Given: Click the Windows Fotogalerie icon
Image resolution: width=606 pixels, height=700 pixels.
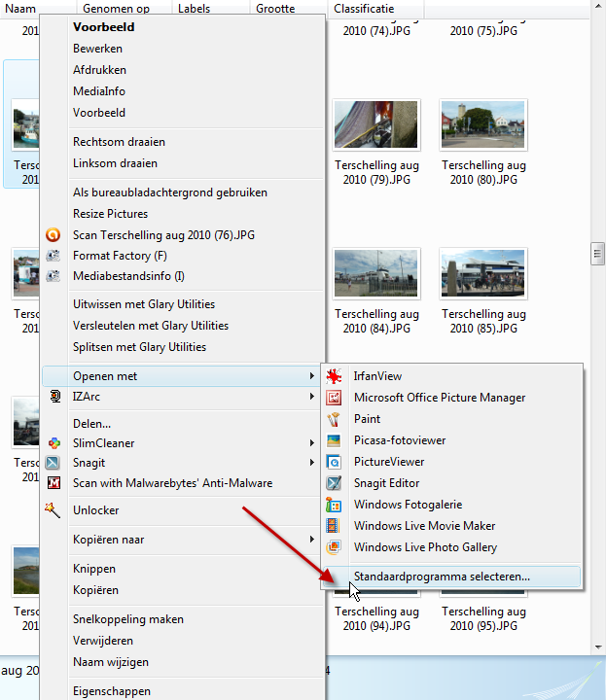Looking at the screenshot, I should pyautogui.click(x=334, y=505).
